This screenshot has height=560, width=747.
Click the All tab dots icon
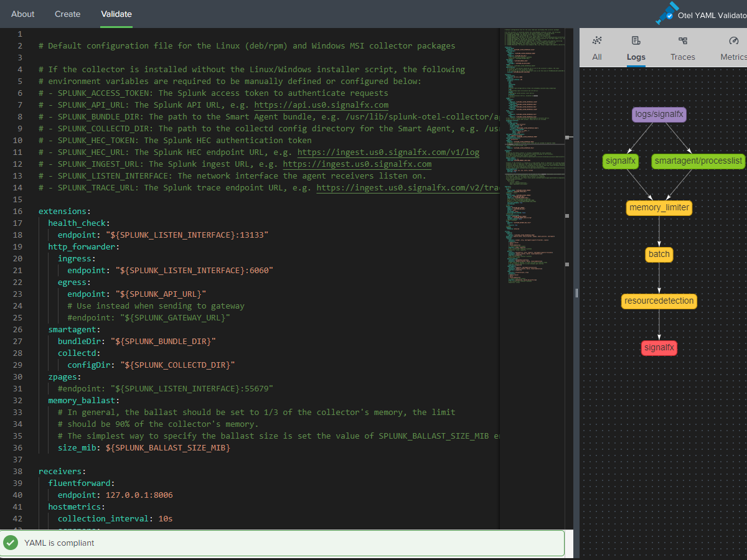click(x=597, y=40)
